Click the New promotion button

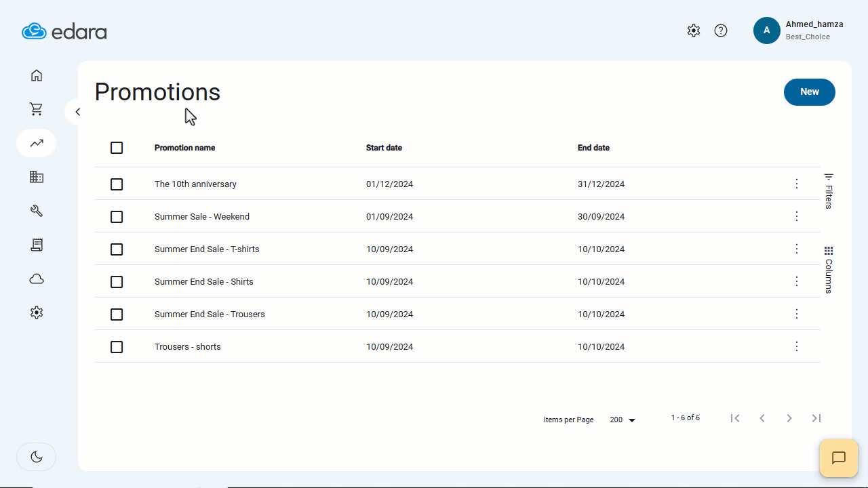pos(810,92)
